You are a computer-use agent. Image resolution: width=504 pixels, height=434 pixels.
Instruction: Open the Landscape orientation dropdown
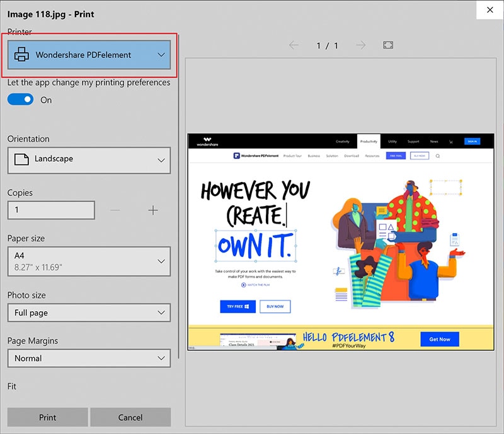(x=89, y=160)
